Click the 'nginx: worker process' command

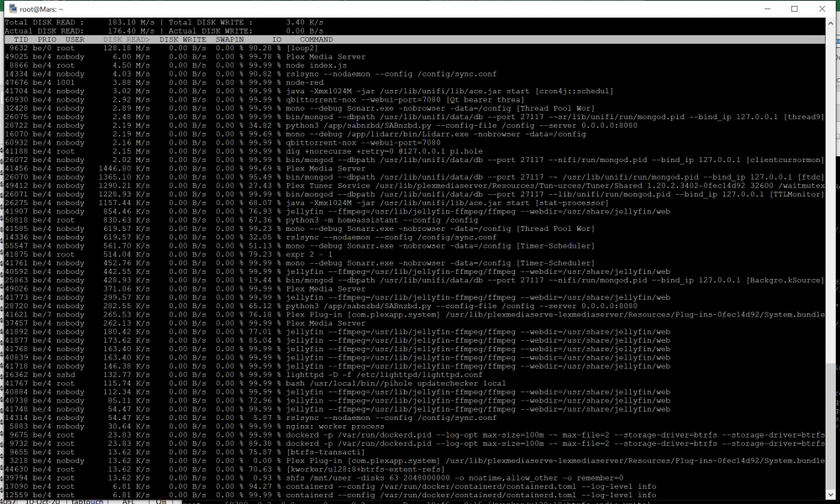335,427
